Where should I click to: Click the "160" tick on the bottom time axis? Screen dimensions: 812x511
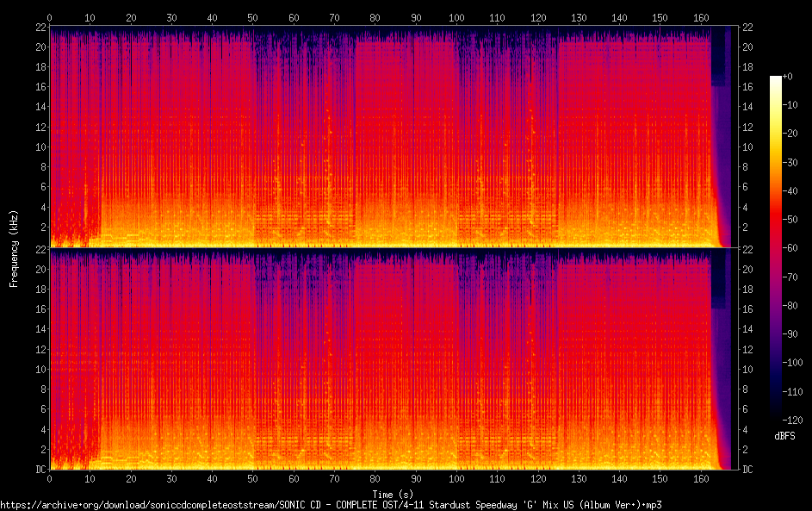700,479
